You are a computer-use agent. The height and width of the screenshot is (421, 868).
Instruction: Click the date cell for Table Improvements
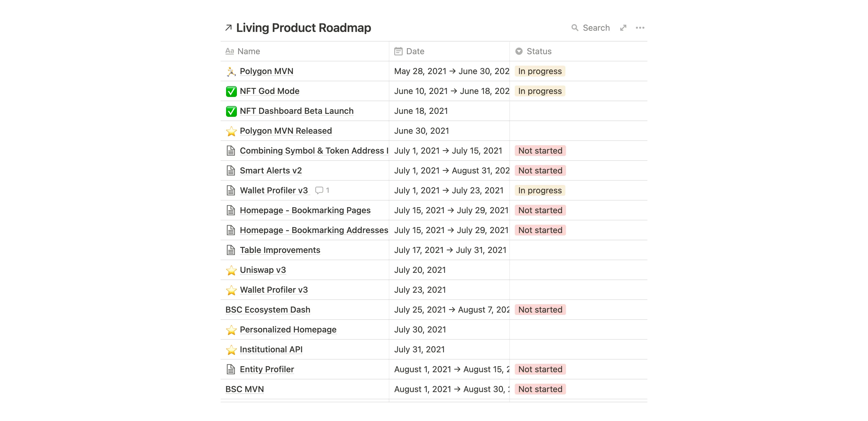pos(450,250)
